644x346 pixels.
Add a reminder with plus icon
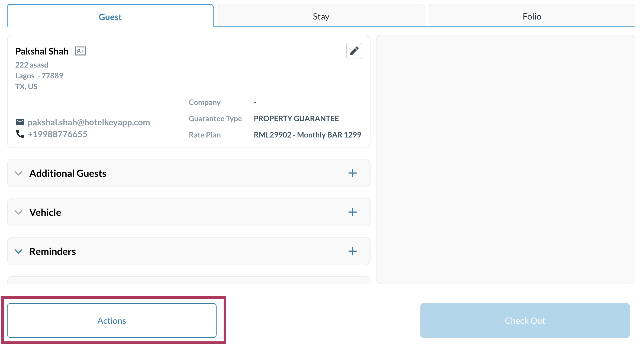352,251
